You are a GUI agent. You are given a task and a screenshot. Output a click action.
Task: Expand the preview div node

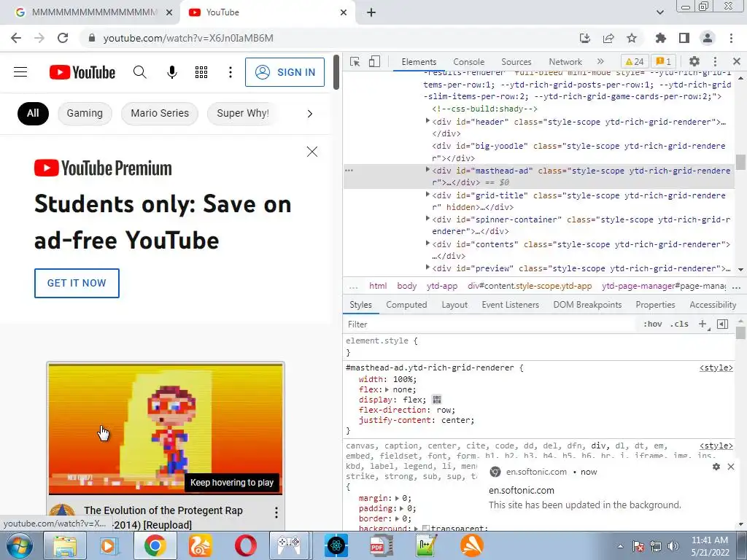[x=427, y=268]
